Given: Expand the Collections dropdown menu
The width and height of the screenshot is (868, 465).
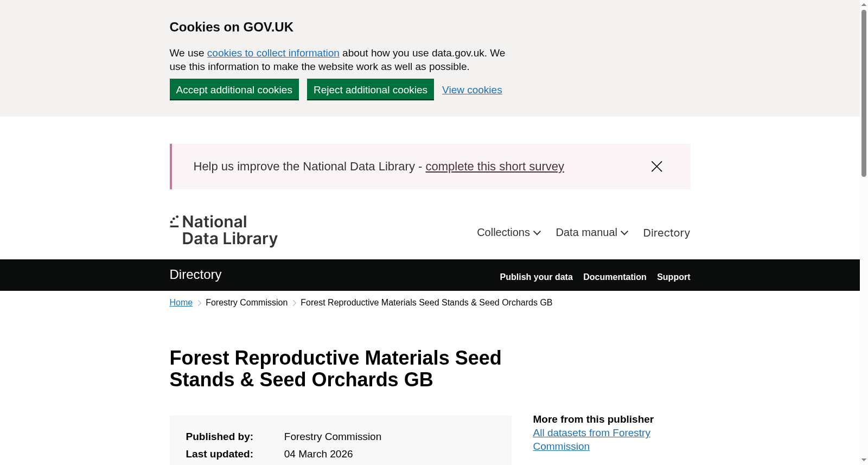Looking at the screenshot, I should point(509,233).
